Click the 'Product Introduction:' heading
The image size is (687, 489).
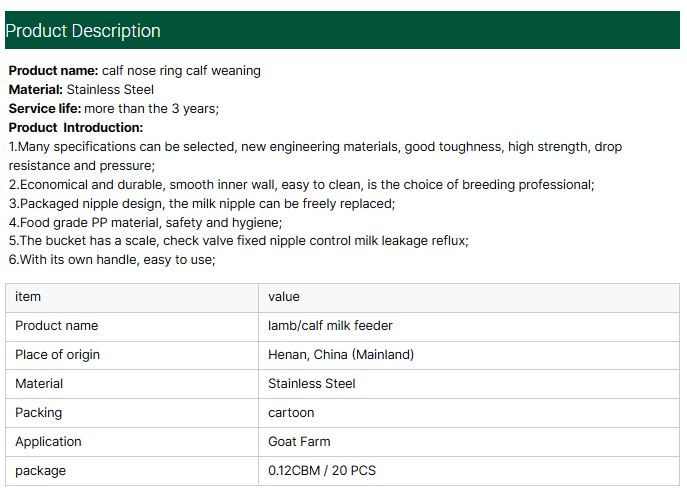pos(76,128)
